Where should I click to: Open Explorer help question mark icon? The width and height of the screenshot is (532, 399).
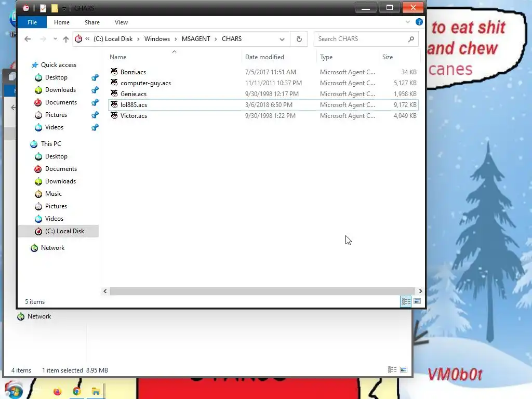click(x=419, y=22)
